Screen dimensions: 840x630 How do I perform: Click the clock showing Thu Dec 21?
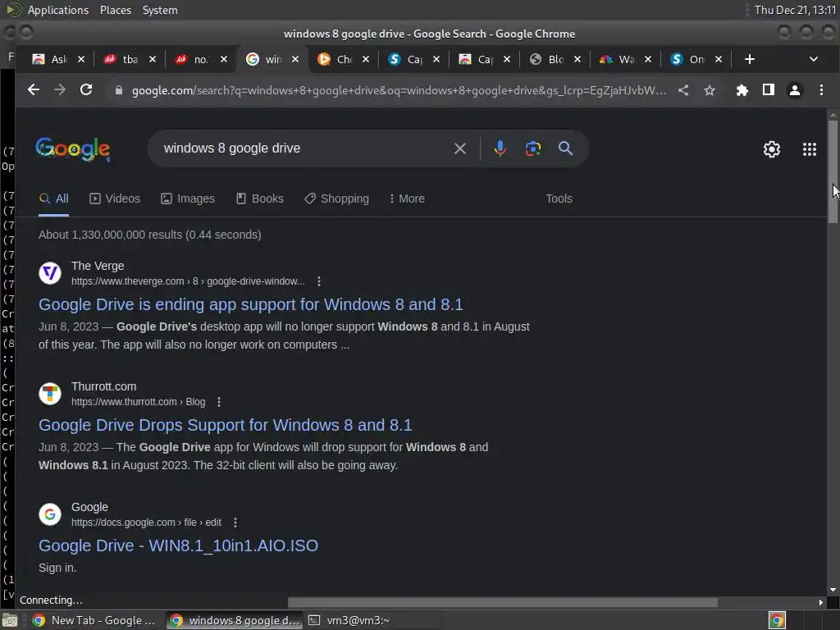click(x=795, y=10)
